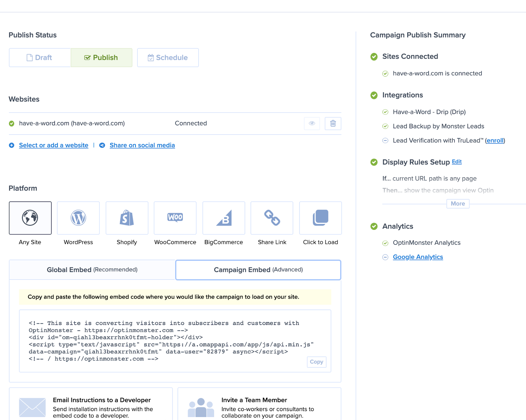526x420 pixels.
Task: Open Share on social media link
Action: (x=142, y=145)
